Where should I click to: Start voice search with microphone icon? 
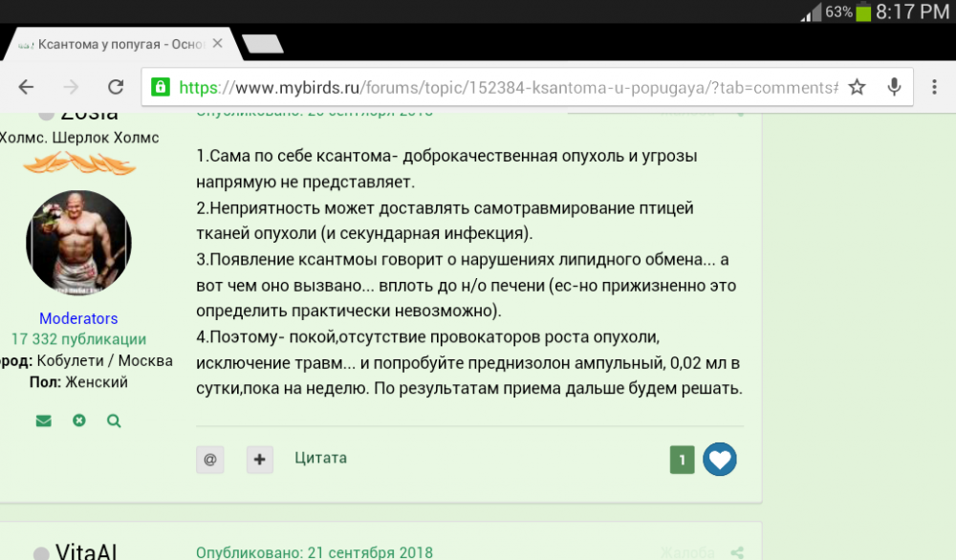tap(894, 87)
